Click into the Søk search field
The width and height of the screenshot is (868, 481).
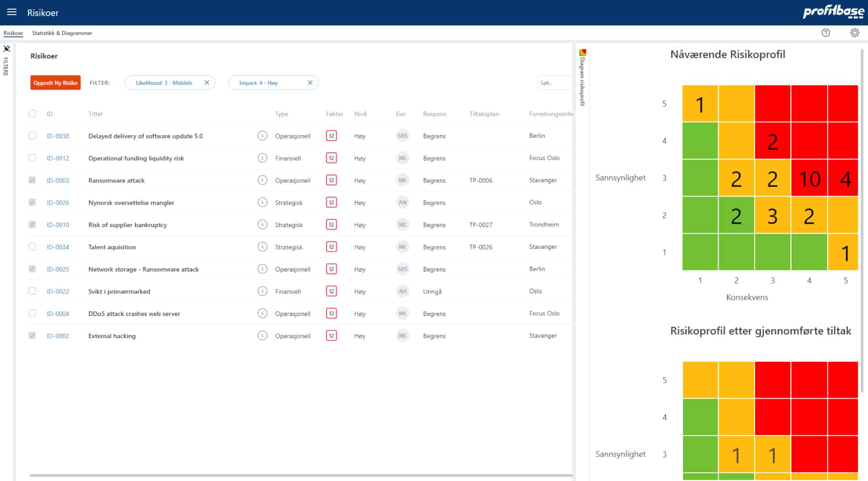554,83
